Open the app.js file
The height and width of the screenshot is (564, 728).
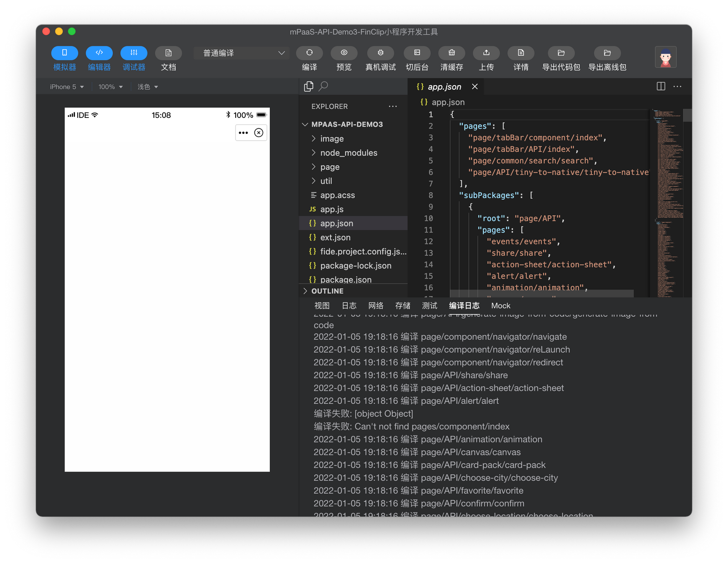click(353, 209)
